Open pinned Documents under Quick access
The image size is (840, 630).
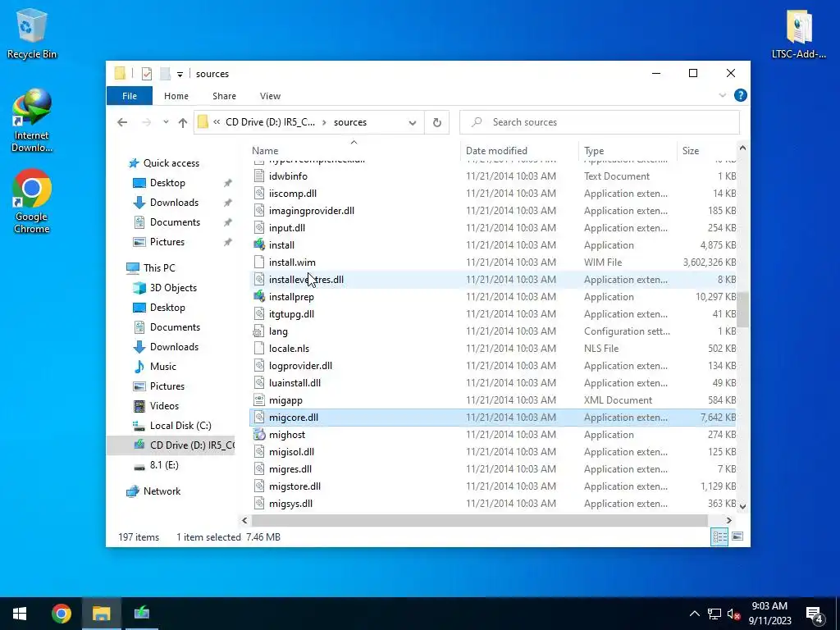[x=175, y=222]
